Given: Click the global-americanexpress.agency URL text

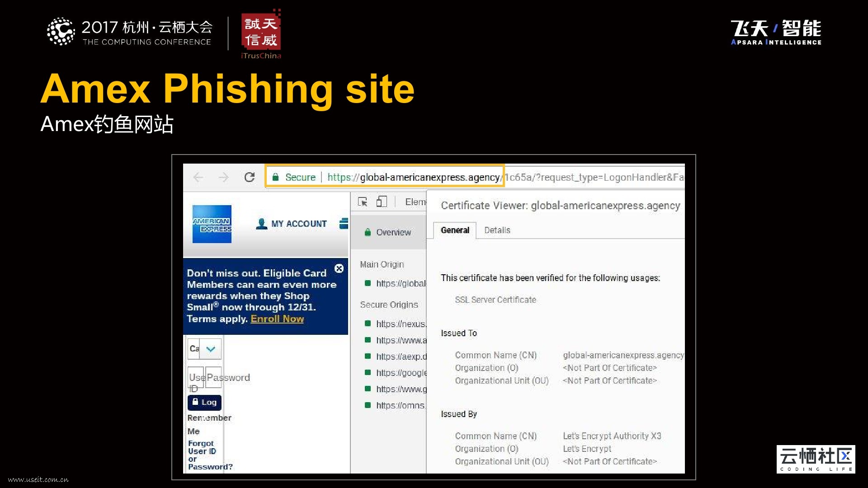Looking at the screenshot, I should tap(429, 177).
